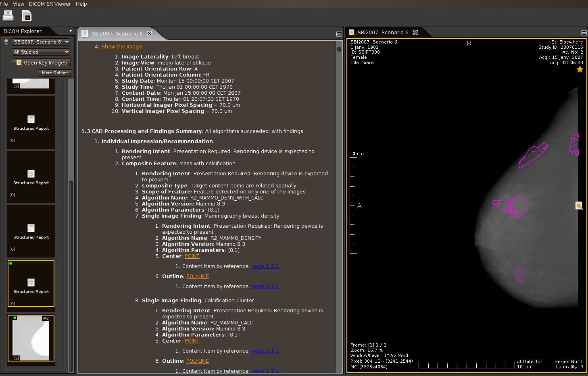Expand the All Studies dropdown
Screen dimensions: 588x376
point(41,52)
